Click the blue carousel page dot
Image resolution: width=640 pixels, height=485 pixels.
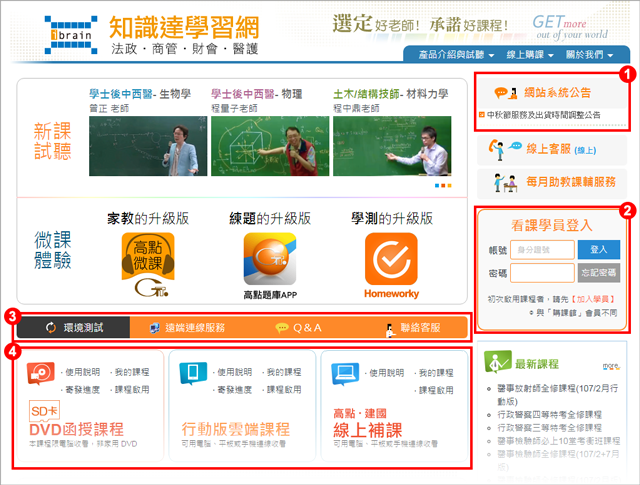[x=437, y=186]
